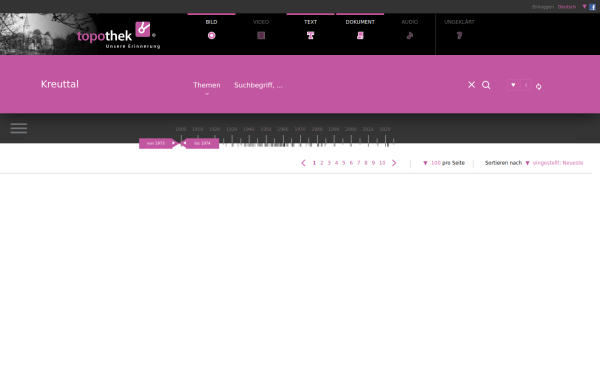This screenshot has height=375, width=600.
Task: Go to next results page arrow
Action: (x=394, y=163)
